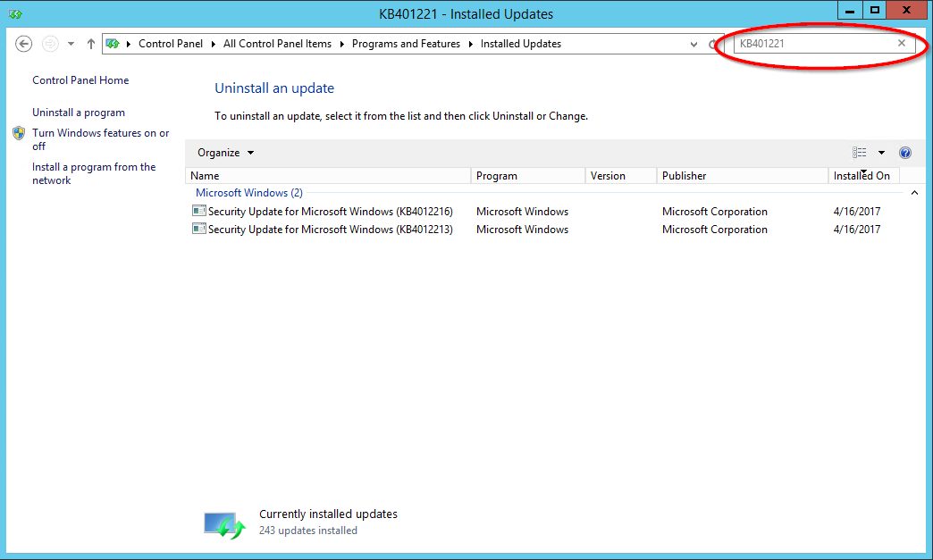933x560 pixels.
Task: Click the 4/16/2017 date for KB4012216
Action: point(857,212)
